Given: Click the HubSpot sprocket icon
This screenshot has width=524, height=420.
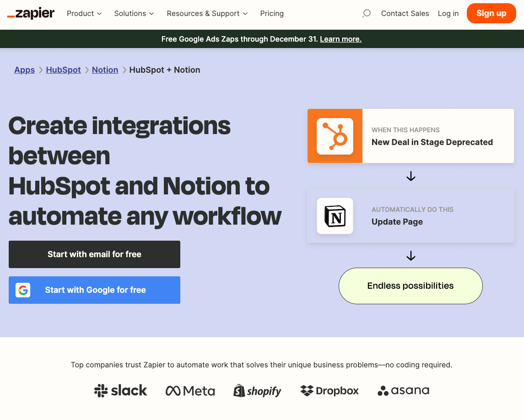Looking at the screenshot, I should pos(335,136).
